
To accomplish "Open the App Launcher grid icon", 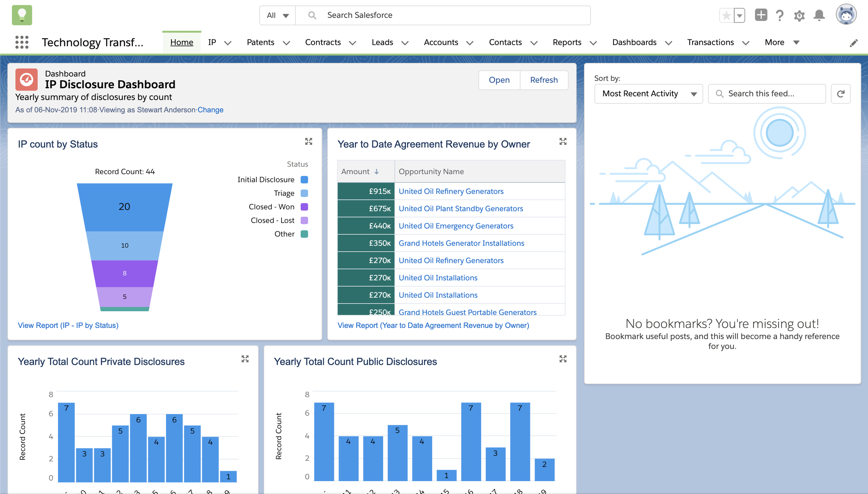I will pos(22,42).
